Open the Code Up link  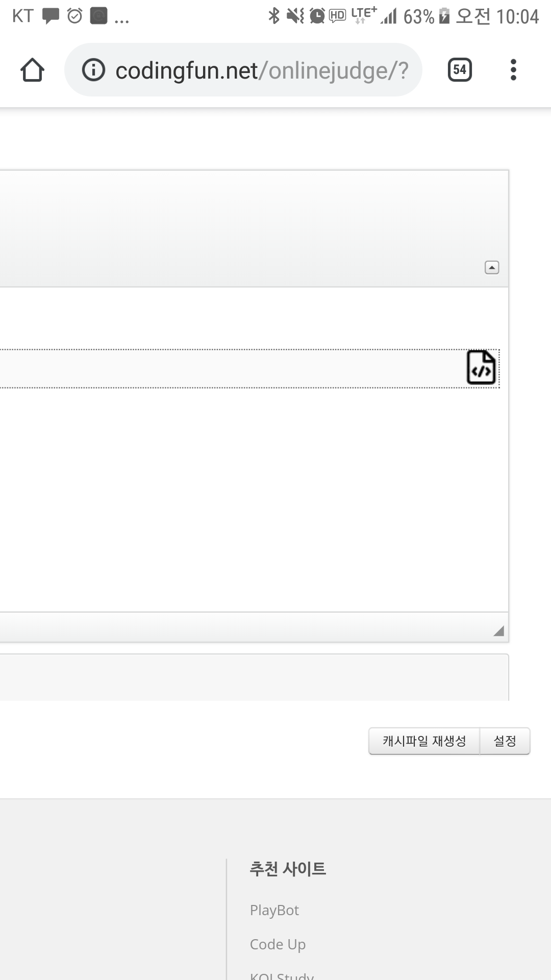[x=278, y=944]
